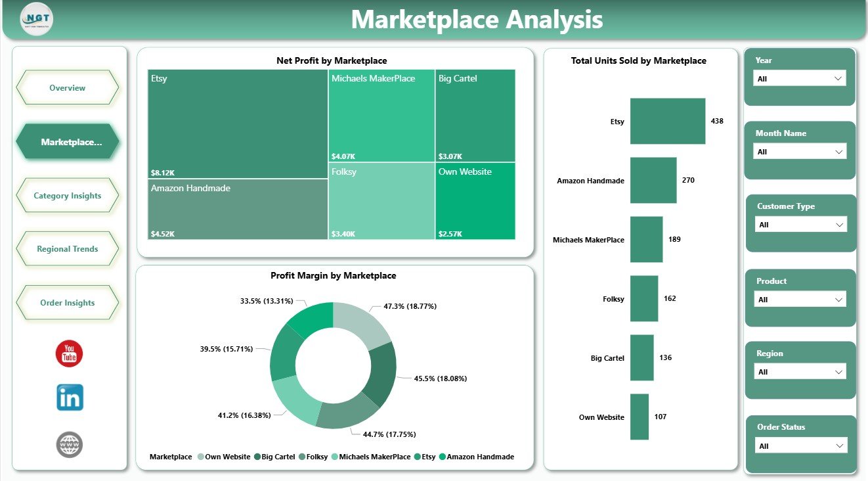
Task: Select the Folksy treemap tile
Action: [x=381, y=201]
